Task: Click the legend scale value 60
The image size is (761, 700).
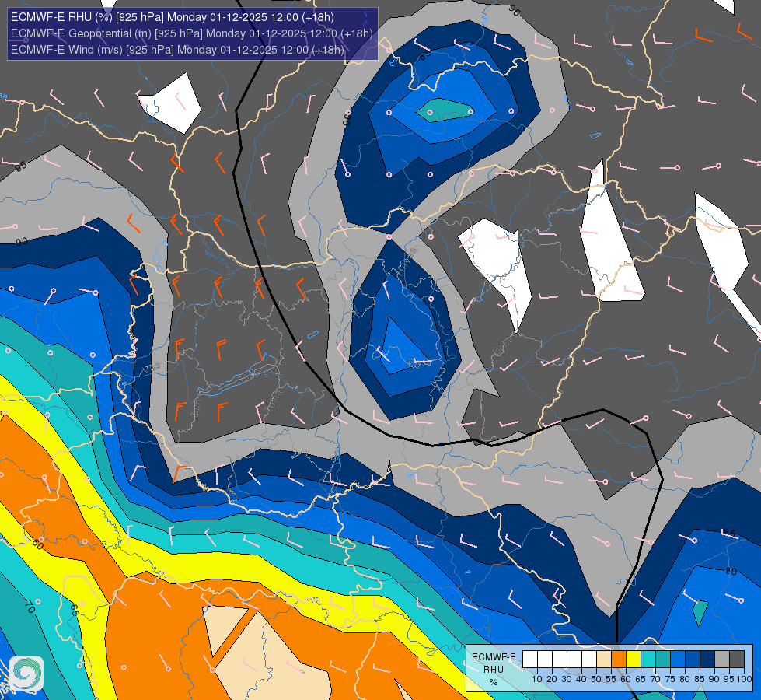Action: click(x=626, y=679)
